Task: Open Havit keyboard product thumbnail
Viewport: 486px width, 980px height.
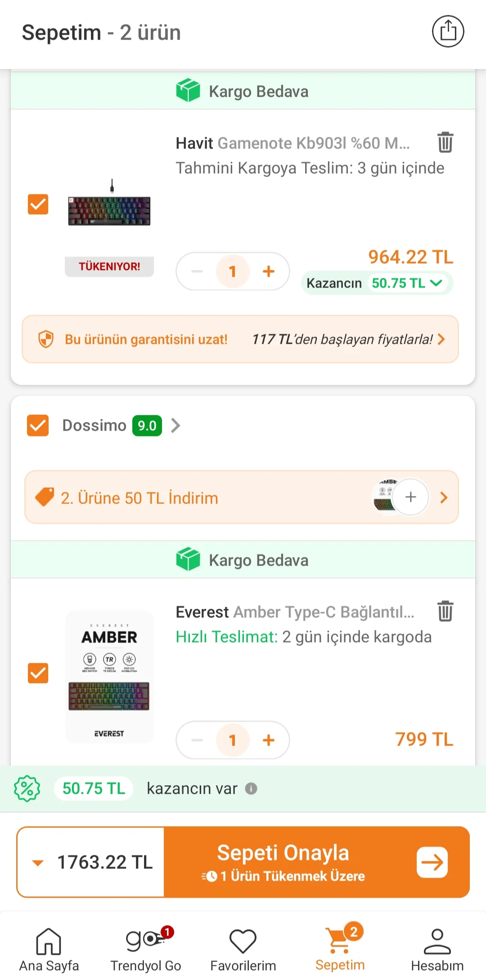Action: (x=109, y=205)
